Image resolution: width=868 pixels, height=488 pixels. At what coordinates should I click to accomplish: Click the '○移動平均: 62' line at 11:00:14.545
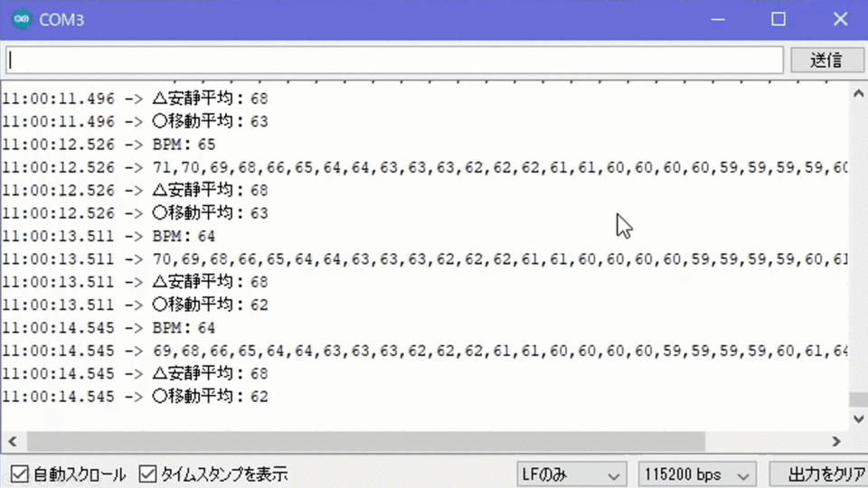pos(135,397)
